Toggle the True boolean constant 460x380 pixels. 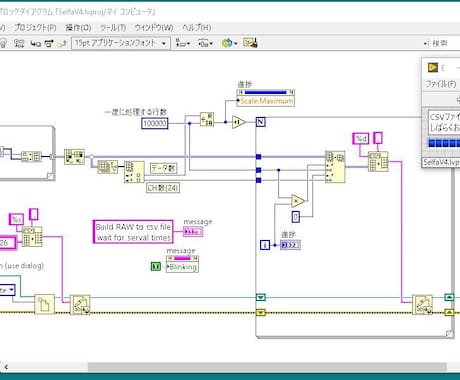(156, 266)
